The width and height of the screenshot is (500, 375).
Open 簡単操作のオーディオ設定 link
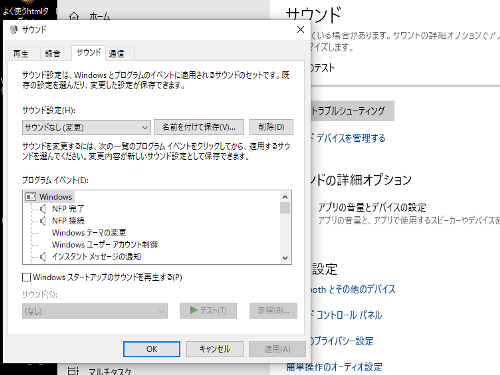[334, 367]
